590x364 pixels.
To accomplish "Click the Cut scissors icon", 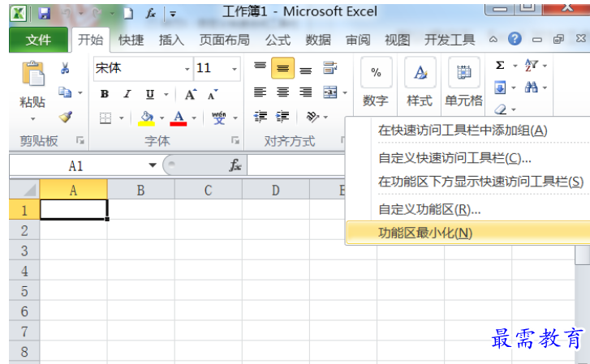I will tap(65, 68).
